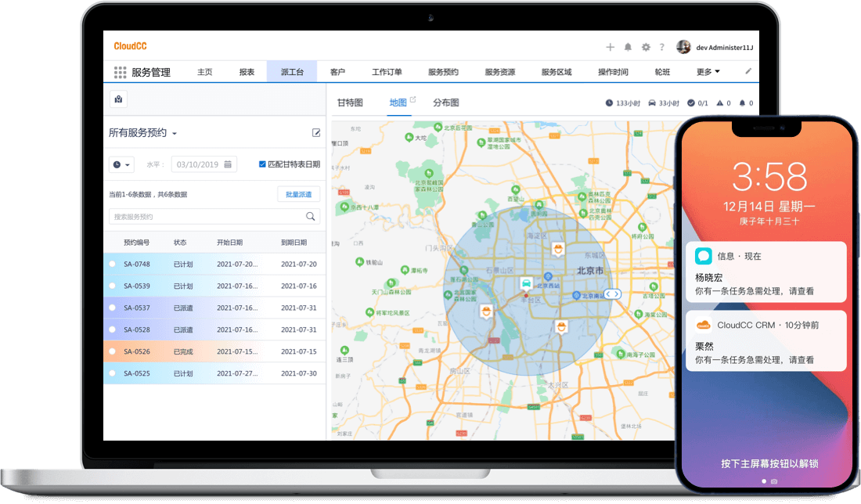Open the clock time-range dropdown
The image size is (861, 504).
[x=121, y=164]
